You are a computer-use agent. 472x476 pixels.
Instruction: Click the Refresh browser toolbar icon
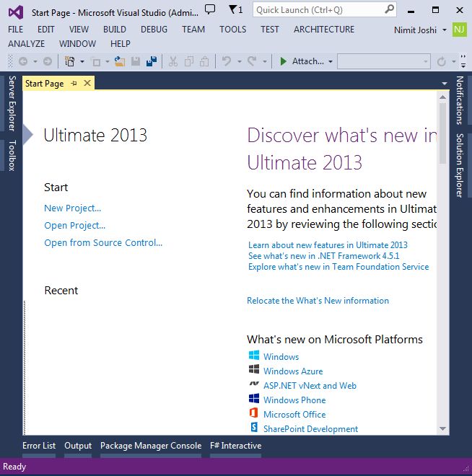tap(441, 61)
